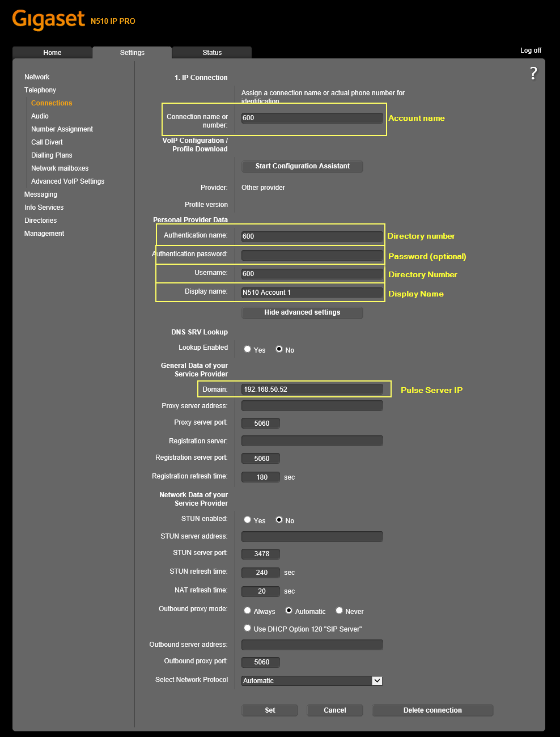Open the Select Network Protocol dropdown
The width and height of the screenshot is (560, 737).
(x=376, y=680)
